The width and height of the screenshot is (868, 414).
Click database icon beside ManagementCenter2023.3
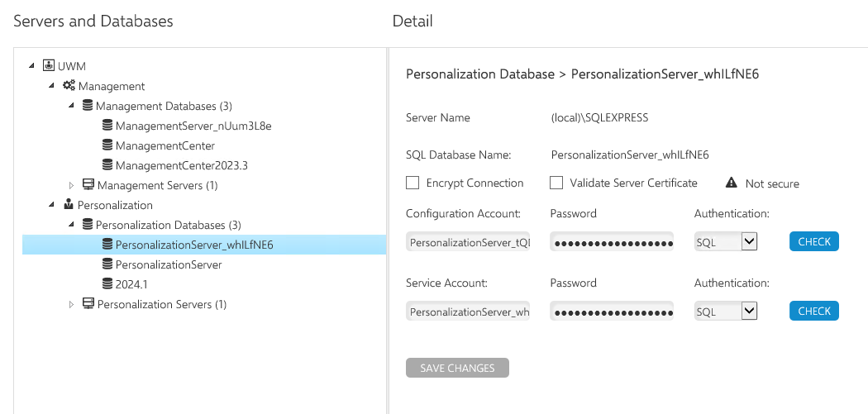107,165
